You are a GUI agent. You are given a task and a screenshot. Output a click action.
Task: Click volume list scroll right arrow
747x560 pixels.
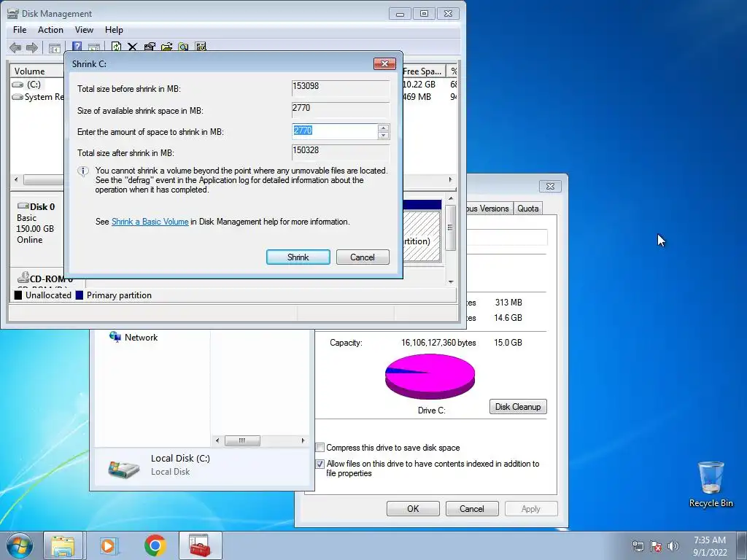450,179
